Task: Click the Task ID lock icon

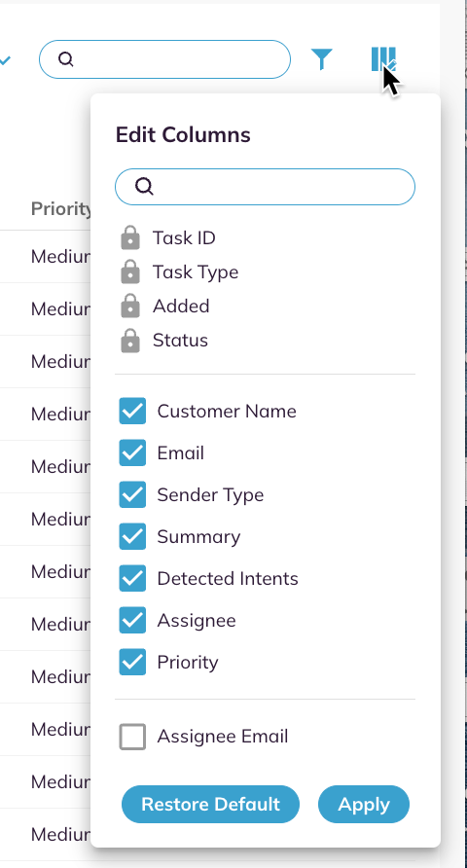Action: (x=130, y=237)
